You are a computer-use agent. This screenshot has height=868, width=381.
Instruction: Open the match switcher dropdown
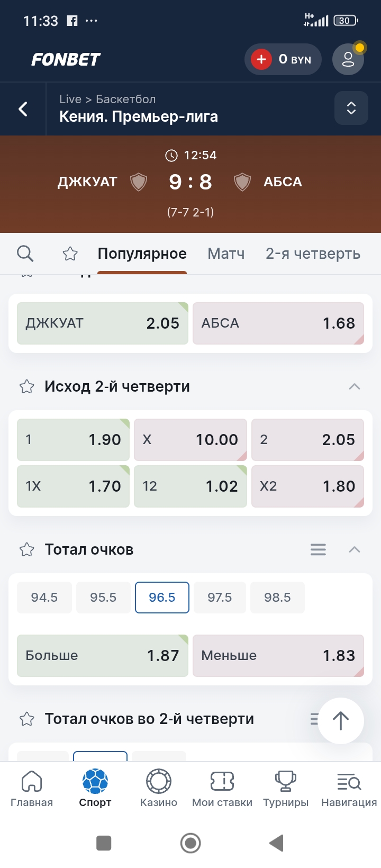351,108
